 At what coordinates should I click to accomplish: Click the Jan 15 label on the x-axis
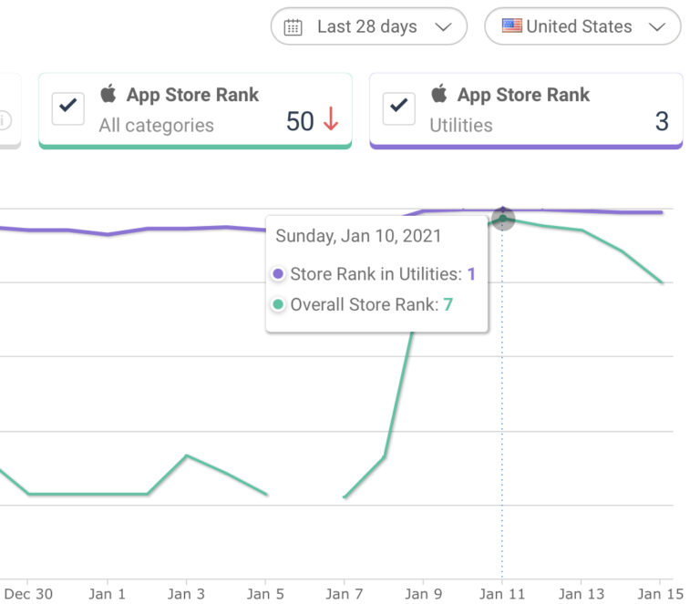[x=661, y=594]
